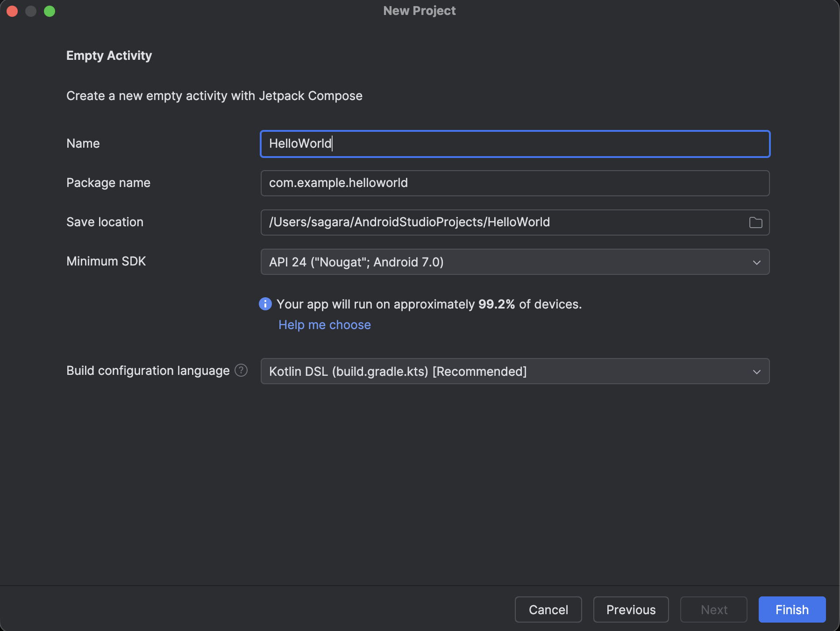This screenshot has width=840, height=631.
Task: Click the New Project title bar
Action: [x=419, y=10]
